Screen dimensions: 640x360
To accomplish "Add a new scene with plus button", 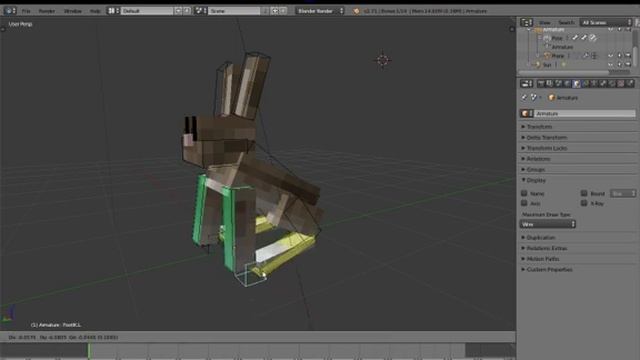I will (x=275, y=11).
